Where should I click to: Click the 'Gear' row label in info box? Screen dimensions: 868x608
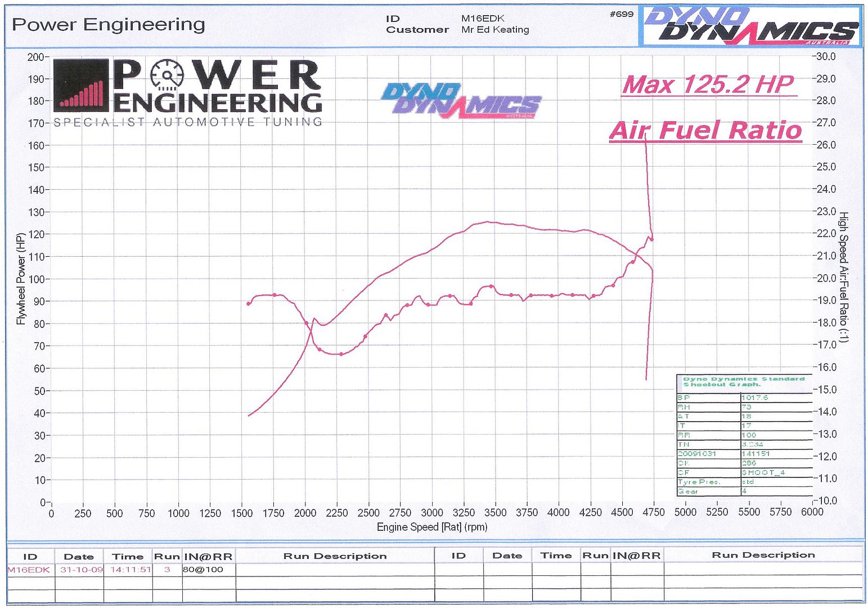(688, 491)
